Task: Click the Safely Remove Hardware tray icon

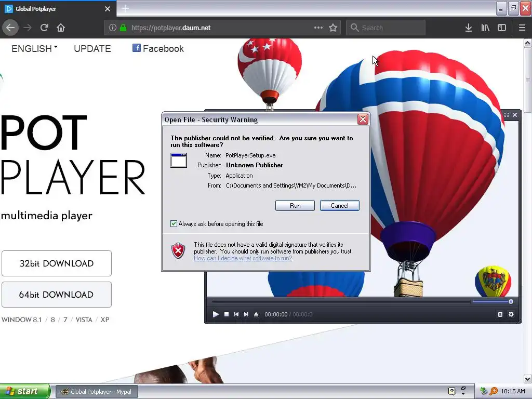Action: click(x=484, y=391)
